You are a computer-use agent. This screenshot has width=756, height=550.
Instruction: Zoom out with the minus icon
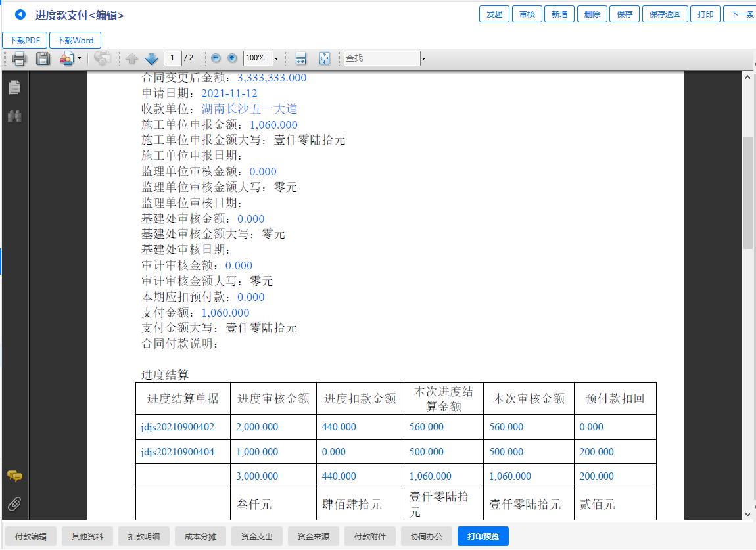tap(216, 58)
